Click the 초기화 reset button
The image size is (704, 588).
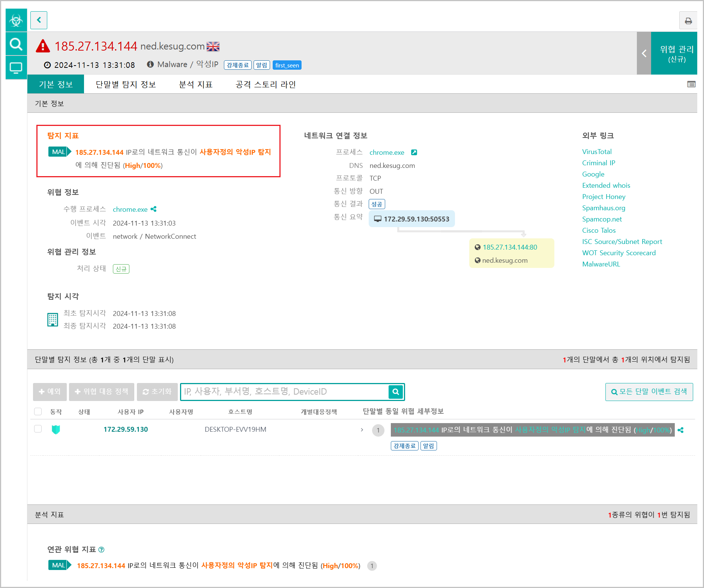(157, 392)
